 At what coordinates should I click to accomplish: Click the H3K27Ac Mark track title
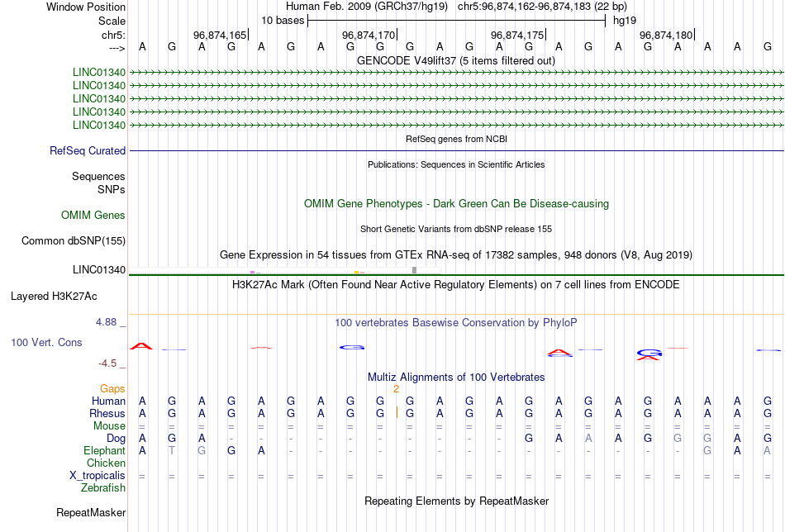456,285
